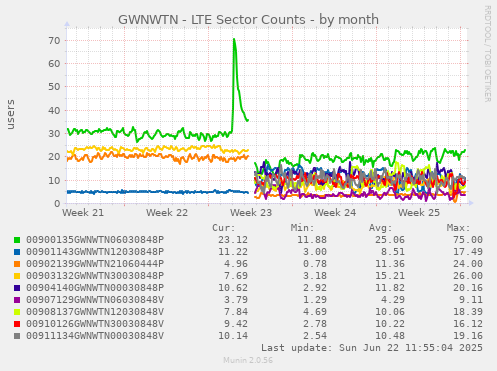The image size is (497, 371).
Task: Click the lime swatch for 00908137GWNWTN12030848V
Action: [17, 312]
